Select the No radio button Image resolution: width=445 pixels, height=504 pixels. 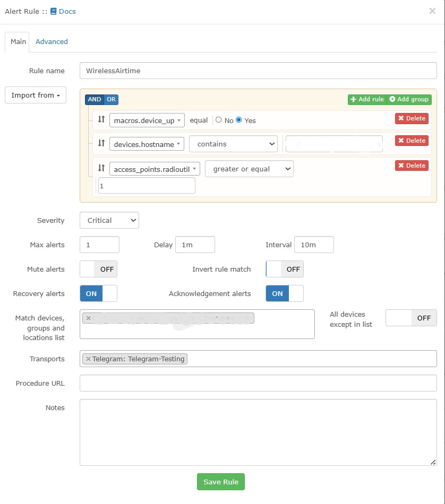click(218, 120)
